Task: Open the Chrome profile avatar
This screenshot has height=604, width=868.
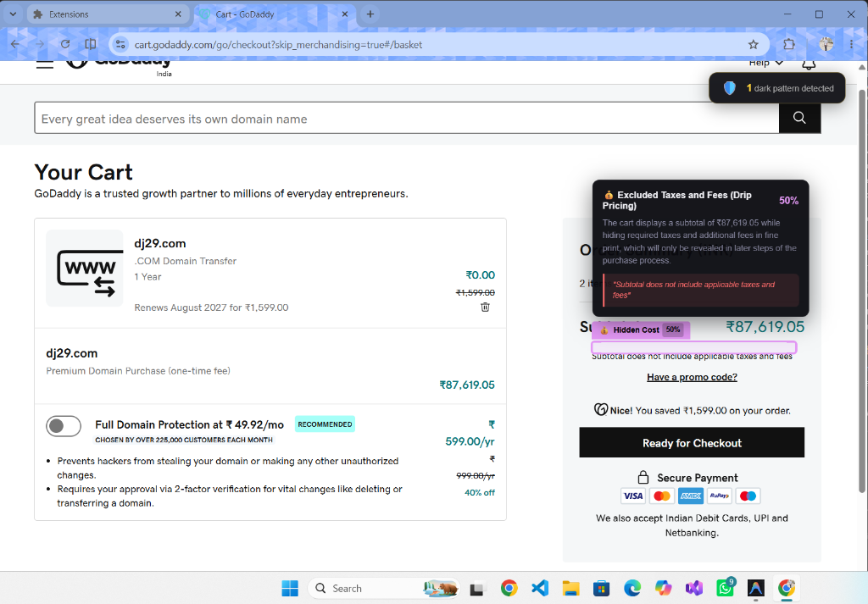Action: (x=826, y=45)
